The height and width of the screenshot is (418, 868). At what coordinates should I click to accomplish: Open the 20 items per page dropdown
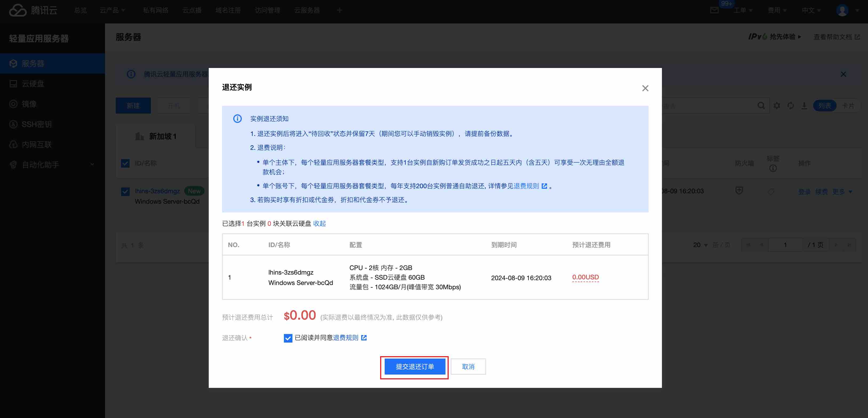[700, 245]
